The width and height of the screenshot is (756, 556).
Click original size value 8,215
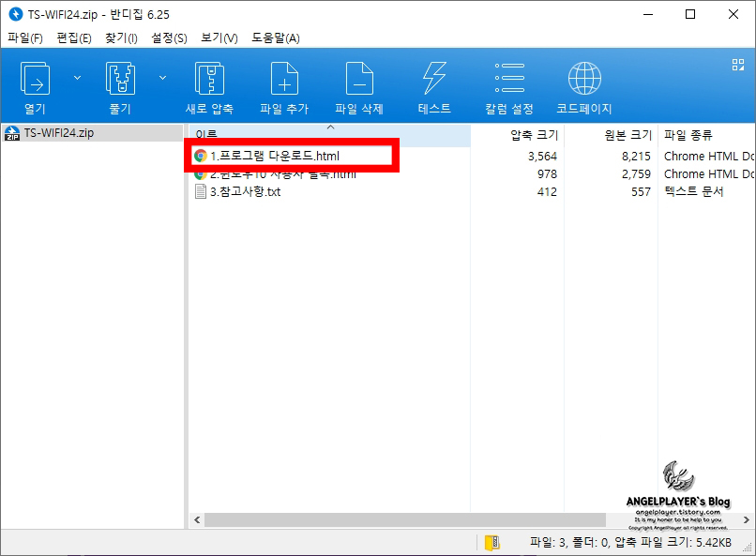click(x=636, y=156)
